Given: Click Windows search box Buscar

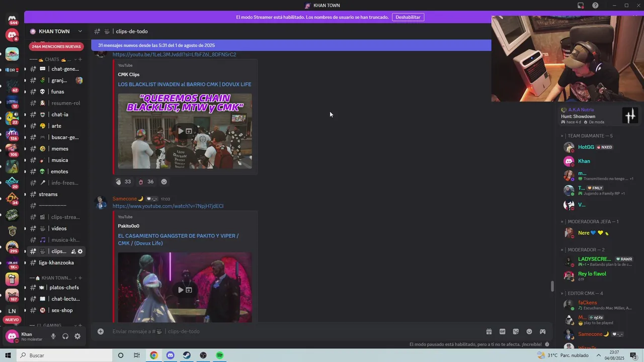Looking at the screenshot, I should pyautogui.click(x=64, y=355).
